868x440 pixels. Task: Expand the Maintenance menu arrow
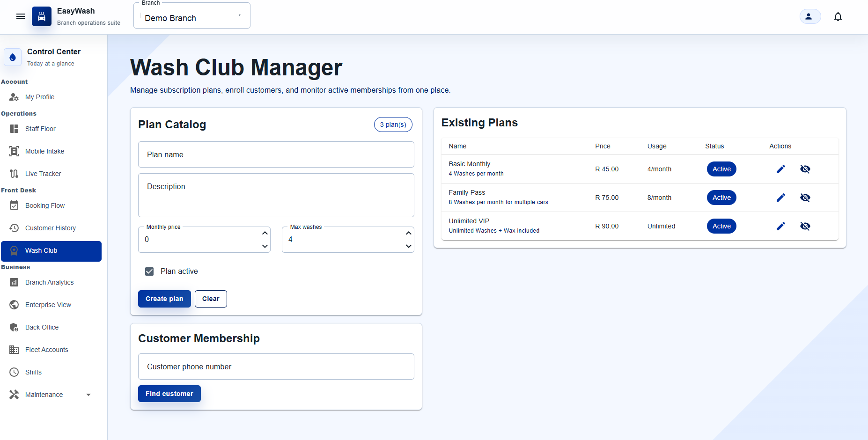[x=88, y=395]
